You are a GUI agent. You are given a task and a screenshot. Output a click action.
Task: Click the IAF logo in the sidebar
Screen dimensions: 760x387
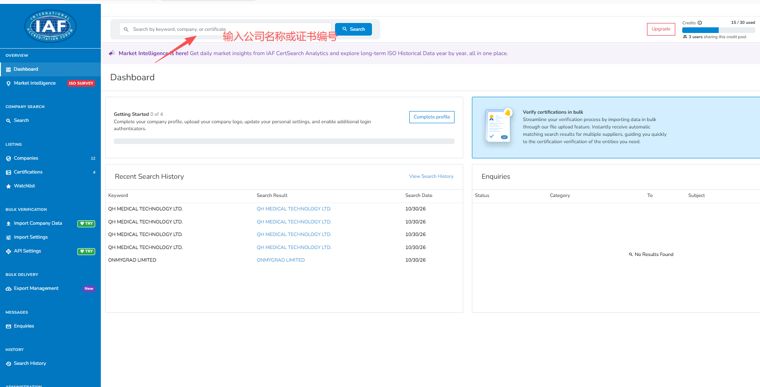[x=50, y=26]
